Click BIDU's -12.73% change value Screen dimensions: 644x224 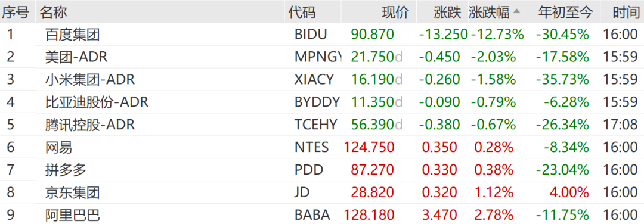tap(497, 35)
